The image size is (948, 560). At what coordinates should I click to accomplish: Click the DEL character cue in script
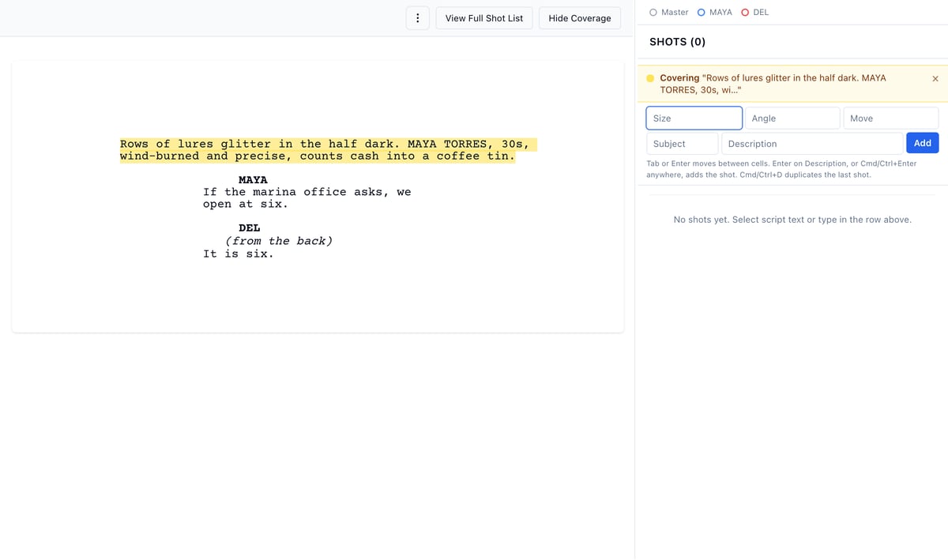pos(249,228)
